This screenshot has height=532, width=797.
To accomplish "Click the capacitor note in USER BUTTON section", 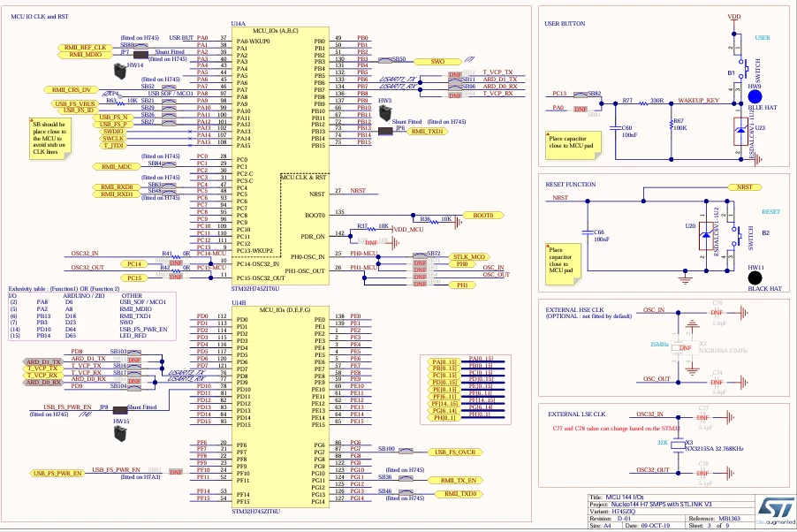I will click(573, 146).
